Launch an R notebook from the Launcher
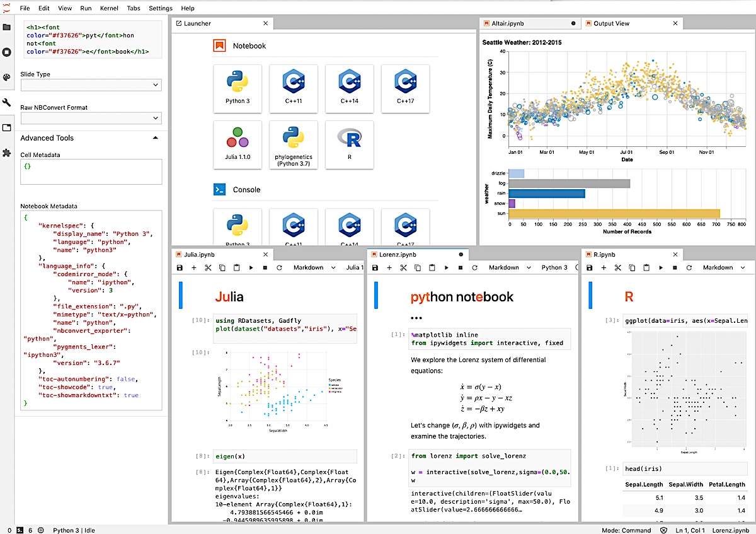 tap(349, 145)
